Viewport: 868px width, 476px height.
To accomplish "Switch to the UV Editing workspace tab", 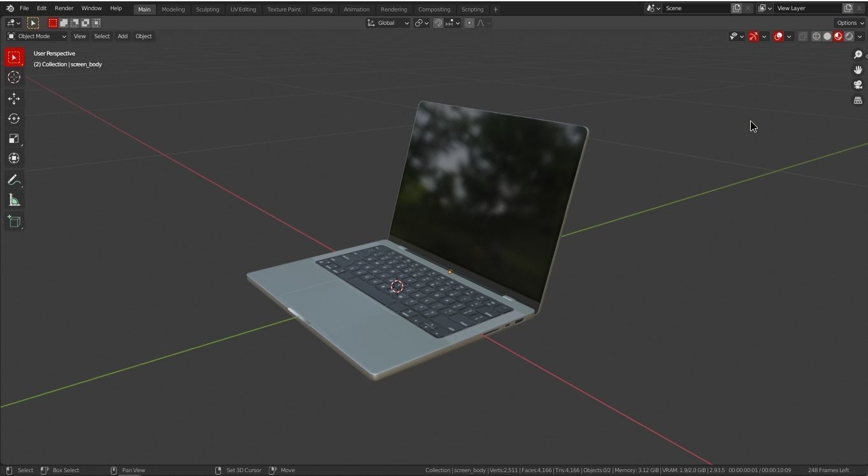I will click(243, 10).
